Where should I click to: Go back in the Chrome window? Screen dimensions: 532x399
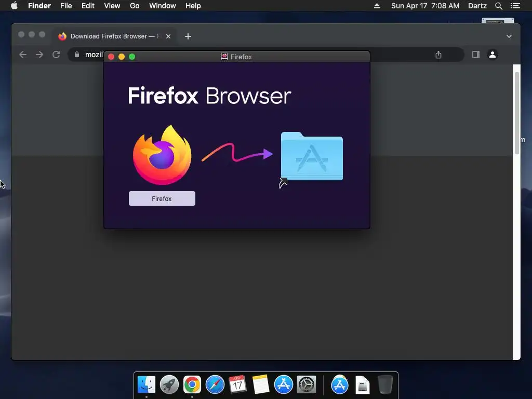[x=23, y=55]
